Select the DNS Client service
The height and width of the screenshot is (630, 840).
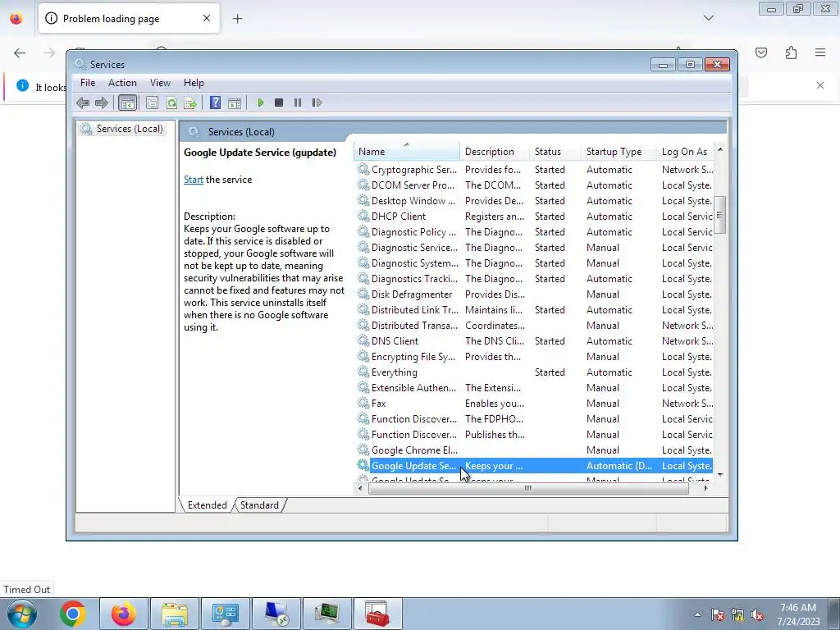click(x=533, y=340)
